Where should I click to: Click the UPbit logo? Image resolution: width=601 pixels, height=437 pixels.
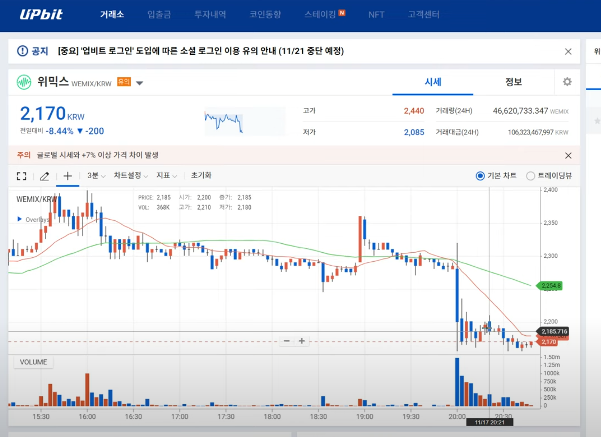pos(41,15)
